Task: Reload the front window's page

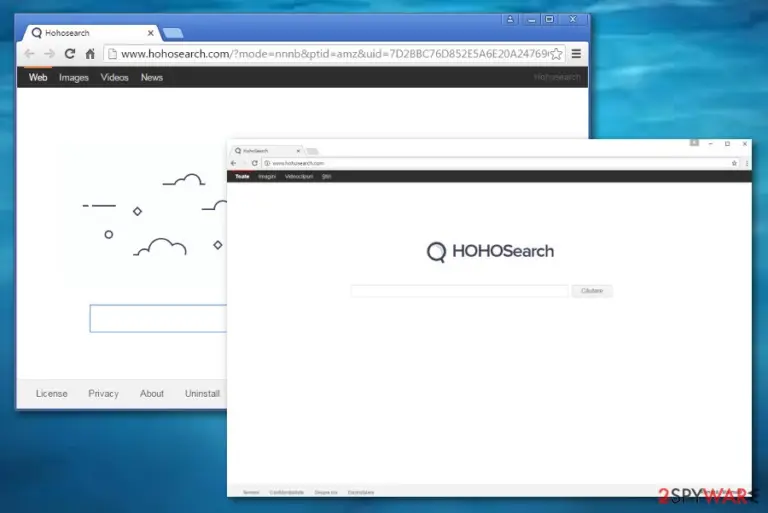Action: [254, 163]
